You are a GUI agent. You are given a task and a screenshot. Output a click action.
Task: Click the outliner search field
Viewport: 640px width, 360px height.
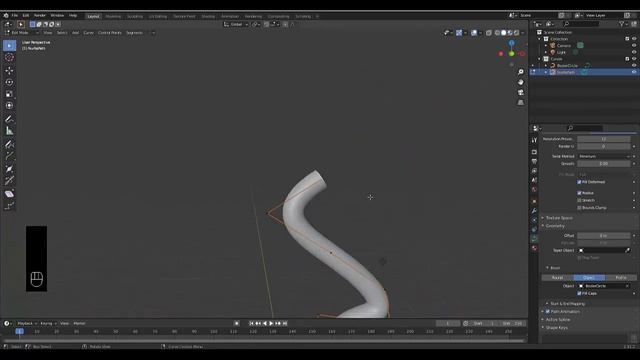(x=580, y=24)
